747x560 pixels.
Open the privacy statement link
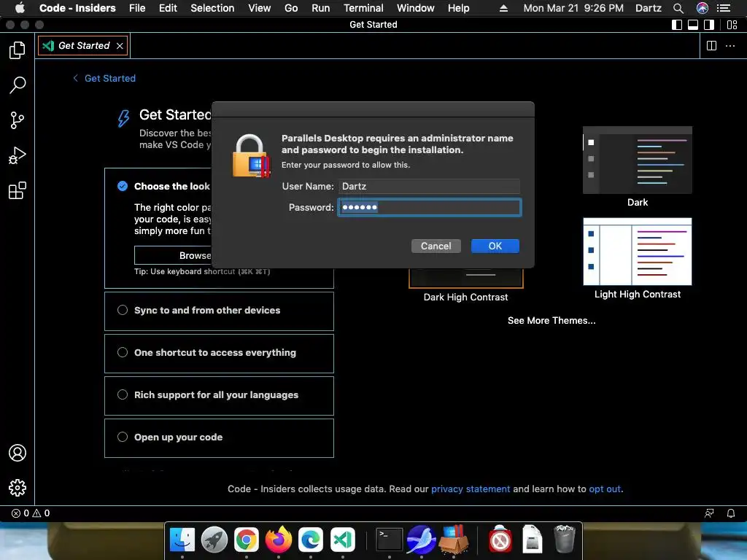click(x=471, y=489)
